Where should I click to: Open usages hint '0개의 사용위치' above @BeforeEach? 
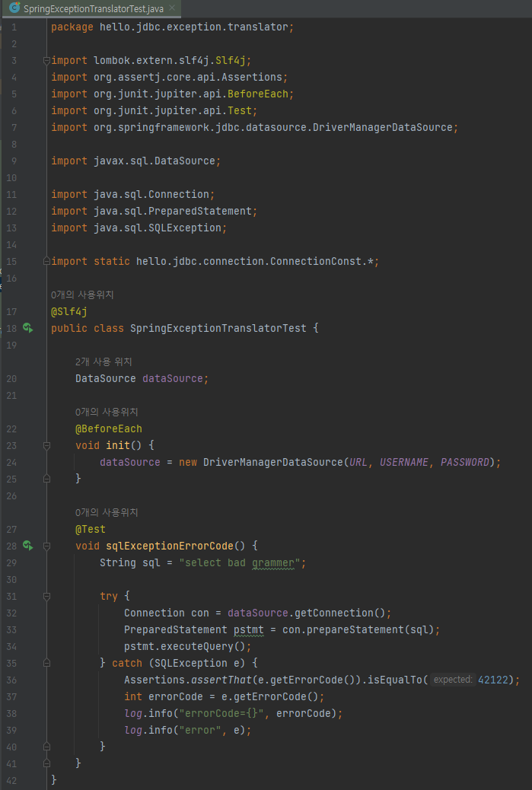[107, 413]
